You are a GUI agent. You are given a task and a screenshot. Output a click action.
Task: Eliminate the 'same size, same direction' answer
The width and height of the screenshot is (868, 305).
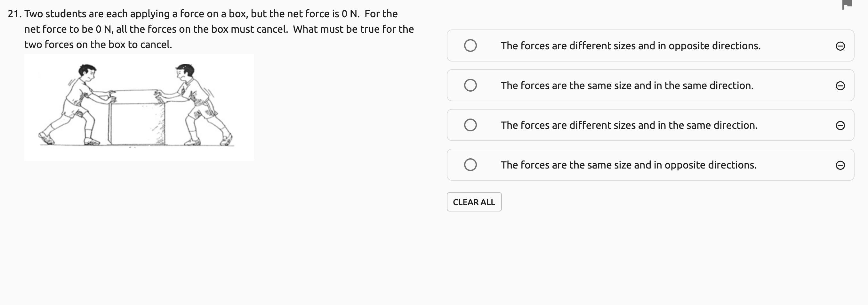[x=840, y=86]
